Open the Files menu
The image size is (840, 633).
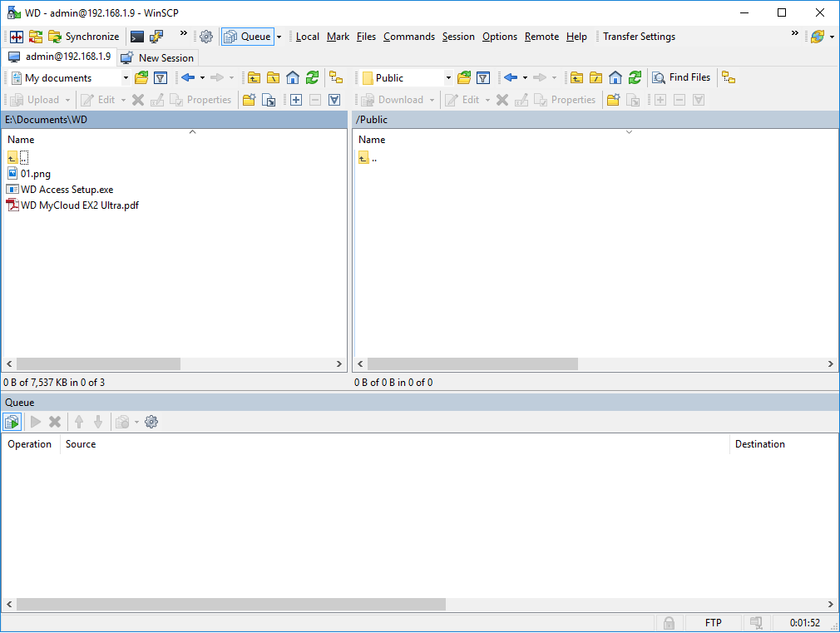(x=367, y=37)
